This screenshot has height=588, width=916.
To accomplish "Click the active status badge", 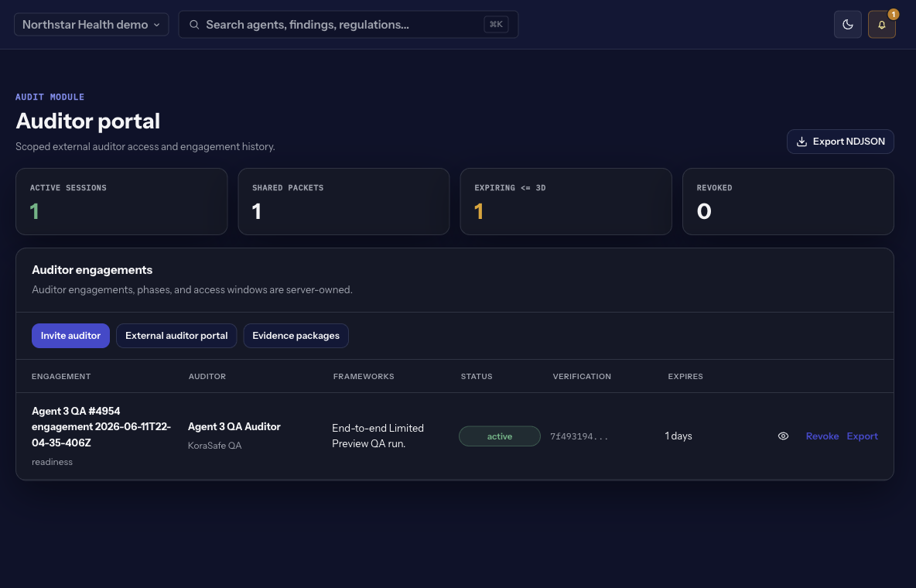I will (500, 436).
